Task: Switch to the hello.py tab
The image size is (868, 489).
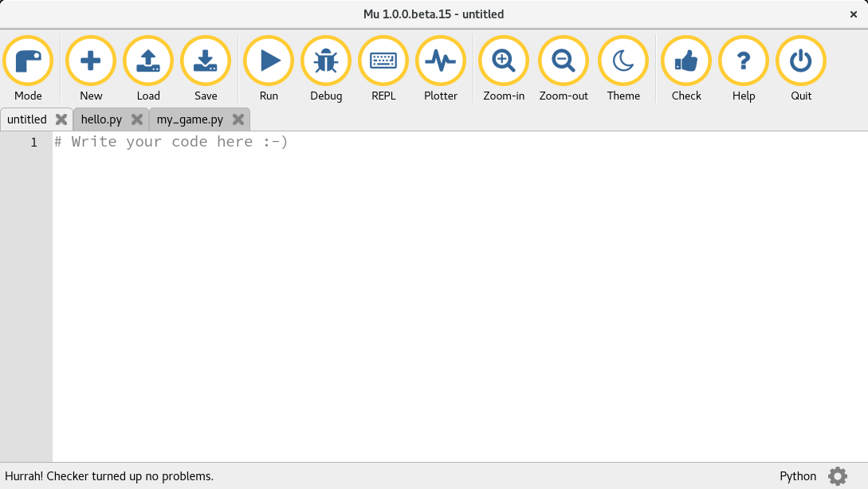Action: [100, 119]
